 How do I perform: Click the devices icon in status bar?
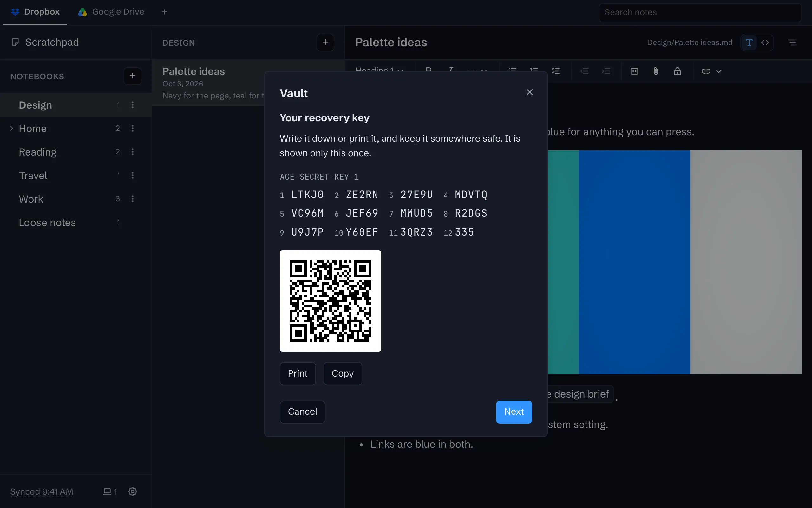(110, 491)
